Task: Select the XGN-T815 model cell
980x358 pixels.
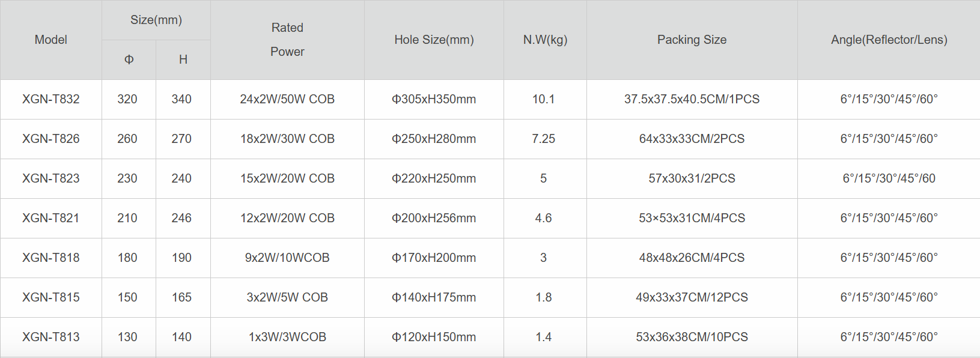Action: (x=50, y=297)
